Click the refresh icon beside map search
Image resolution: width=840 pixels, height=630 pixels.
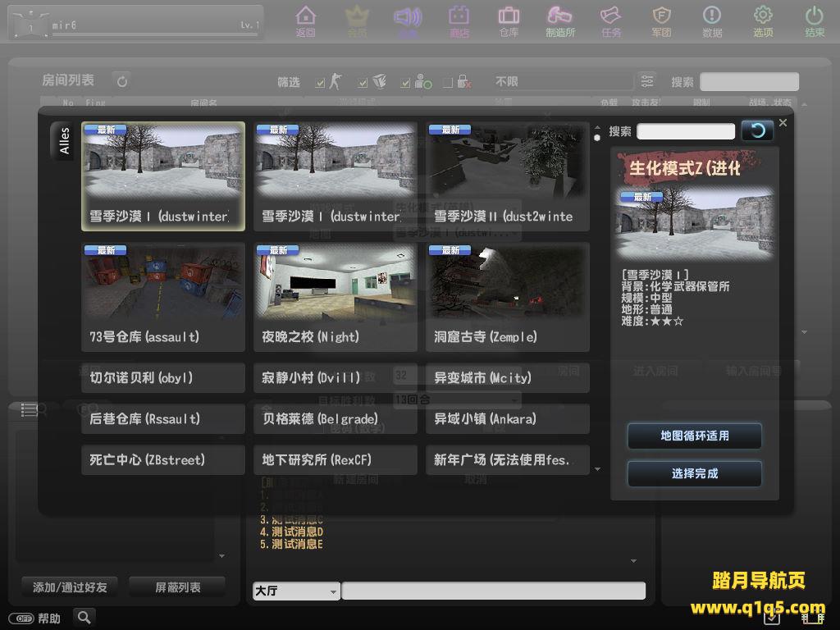click(x=757, y=130)
